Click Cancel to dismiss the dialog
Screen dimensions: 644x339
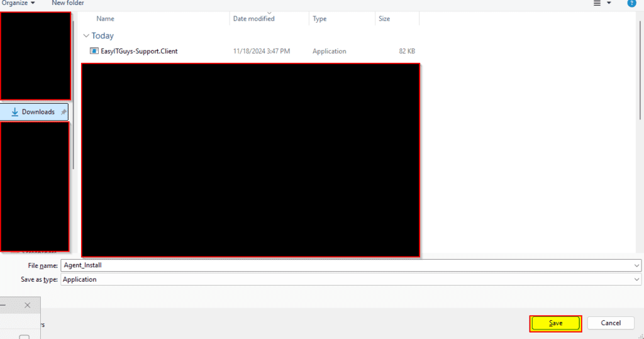click(x=610, y=323)
